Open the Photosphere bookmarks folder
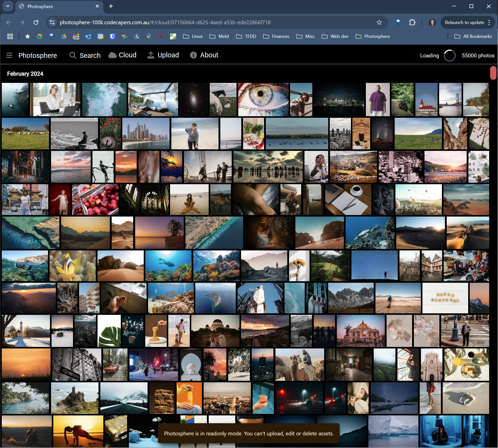 click(x=373, y=36)
